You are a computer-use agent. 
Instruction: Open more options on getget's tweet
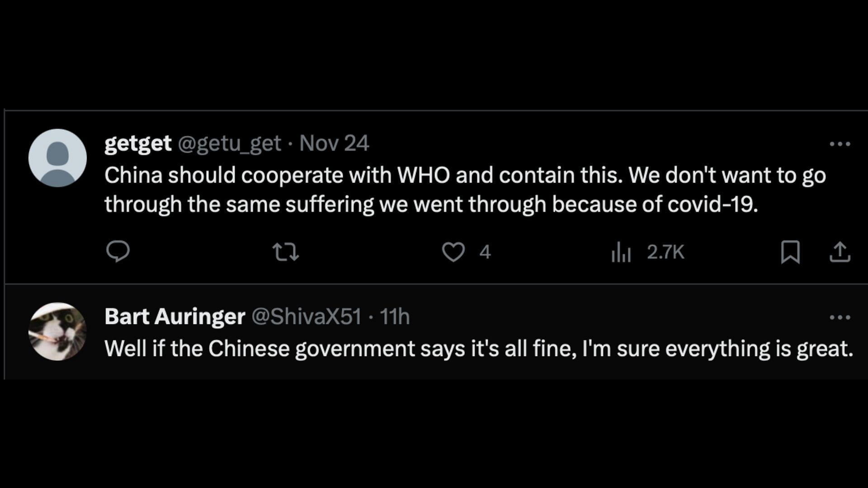click(840, 144)
